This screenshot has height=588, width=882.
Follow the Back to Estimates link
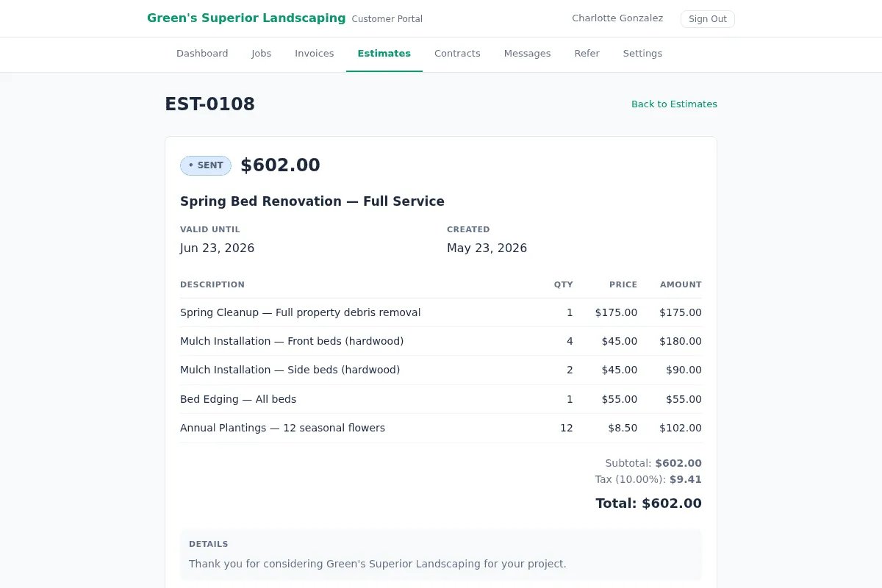[674, 104]
